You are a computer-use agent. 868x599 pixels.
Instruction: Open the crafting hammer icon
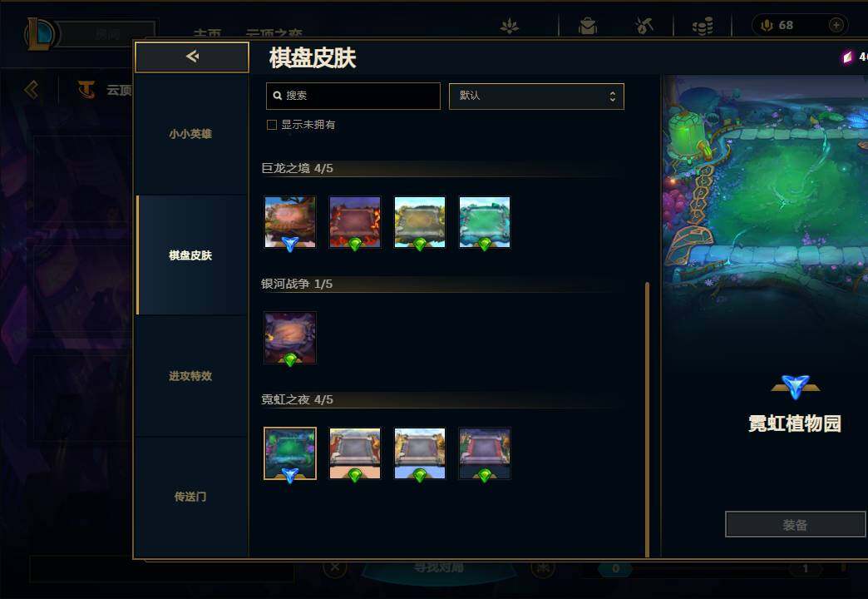(644, 26)
